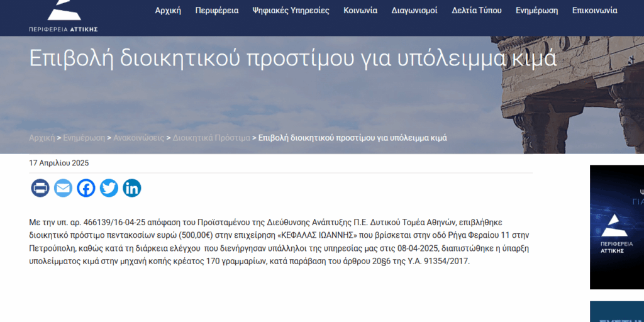Image resolution: width=644 pixels, height=322 pixels.
Task: Follow the Ανακοινώσεις breadcrumb link
Action: point(139,138)
